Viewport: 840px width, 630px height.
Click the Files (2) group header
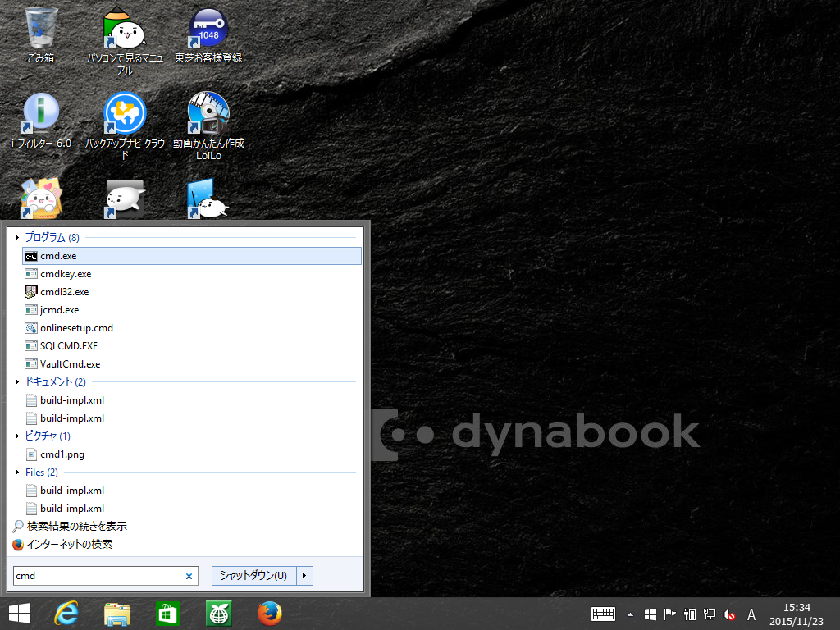tap(41, 472)
